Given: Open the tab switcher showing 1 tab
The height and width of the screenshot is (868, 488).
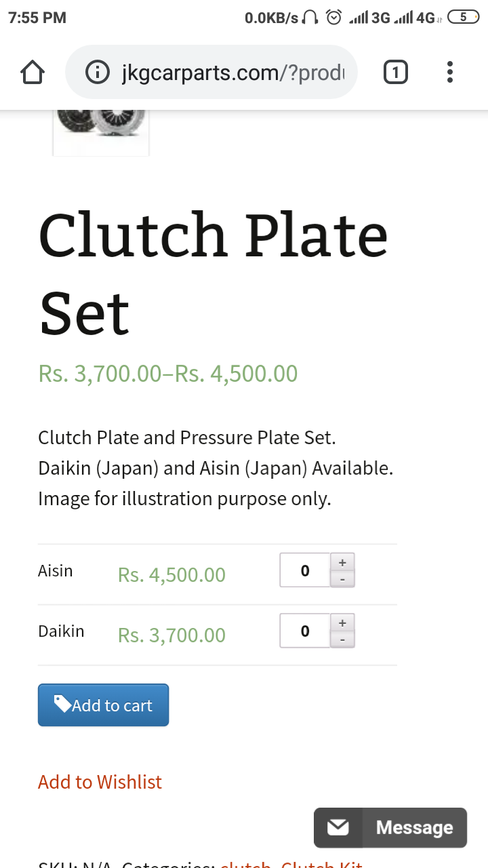Looking at the screenshot, I should (396, 72).
